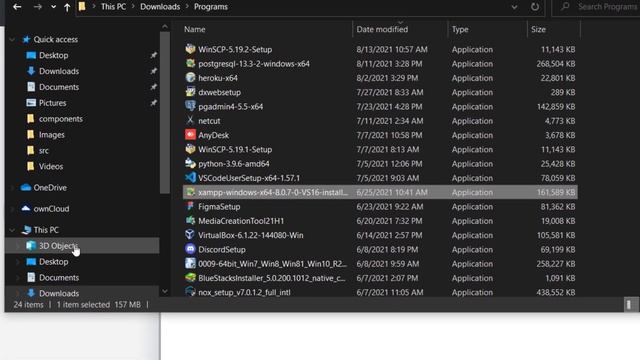Image resolution: width=640 pixels, height=360 pixels.
Task: Select the FigmaSetup file name
Action: tap(219, 207)
